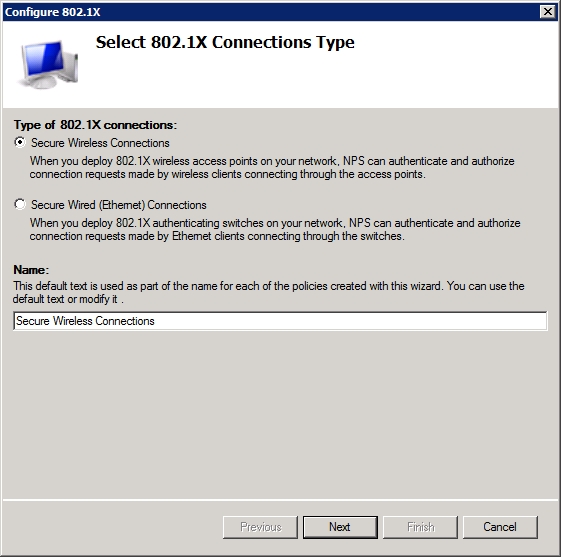The height and width of the screenshot is (557, 561).
Task: Click the Select 802.1X Connections Type heading
Action: (x=225, y=42)
